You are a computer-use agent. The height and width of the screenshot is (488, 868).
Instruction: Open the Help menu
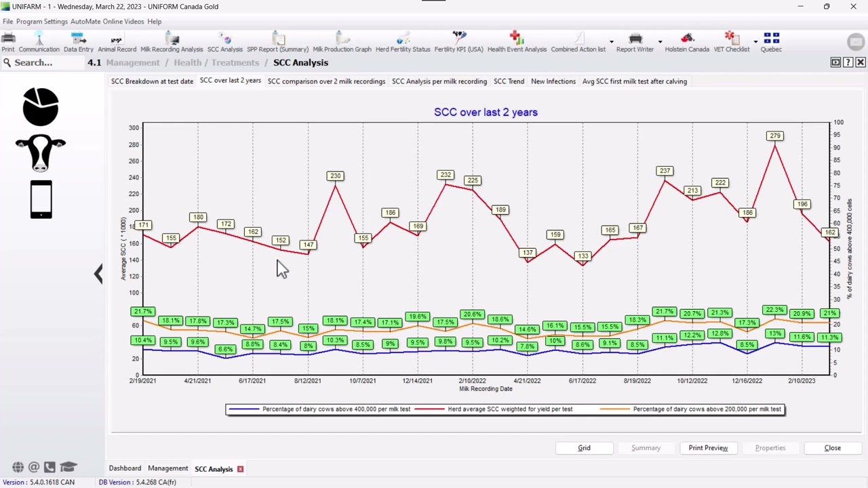(x=155, y=22)
